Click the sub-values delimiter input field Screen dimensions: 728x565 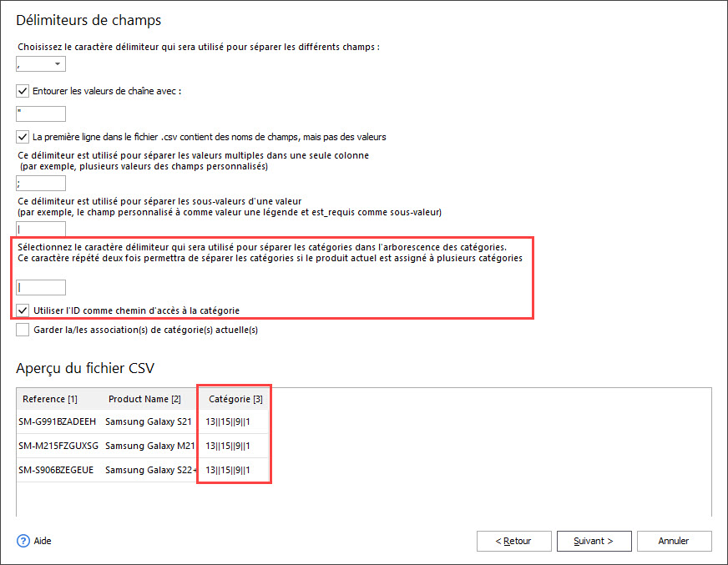pos(41,229)
